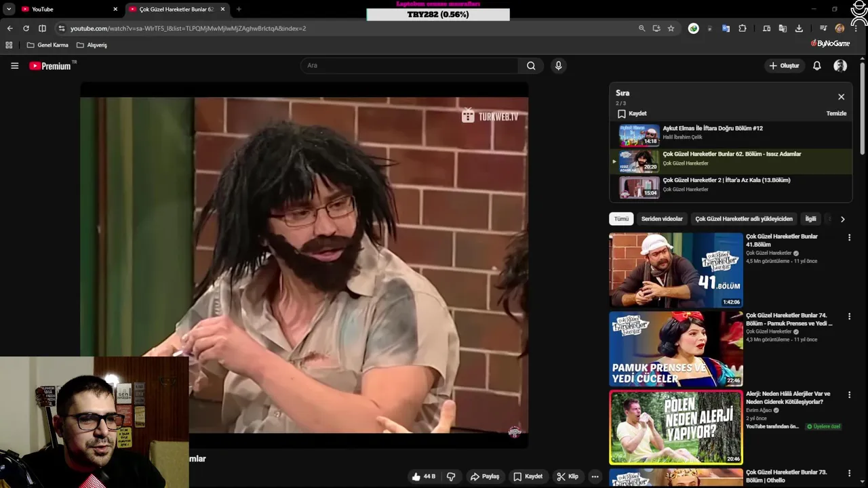Viewport: 868px width, 488px height.
Task: Open the Genel Karma bookmarks folder
Action: coord(47,45)
